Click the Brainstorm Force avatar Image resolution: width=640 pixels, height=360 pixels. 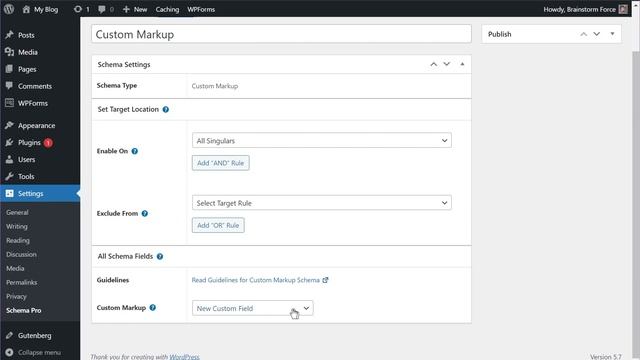[623, 9]
